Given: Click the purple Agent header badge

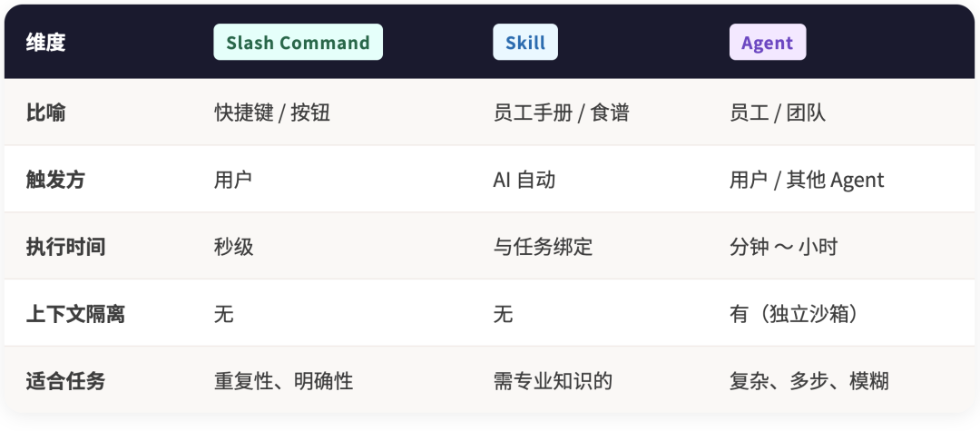Looking at the screenshot, I should click(767, 43).
